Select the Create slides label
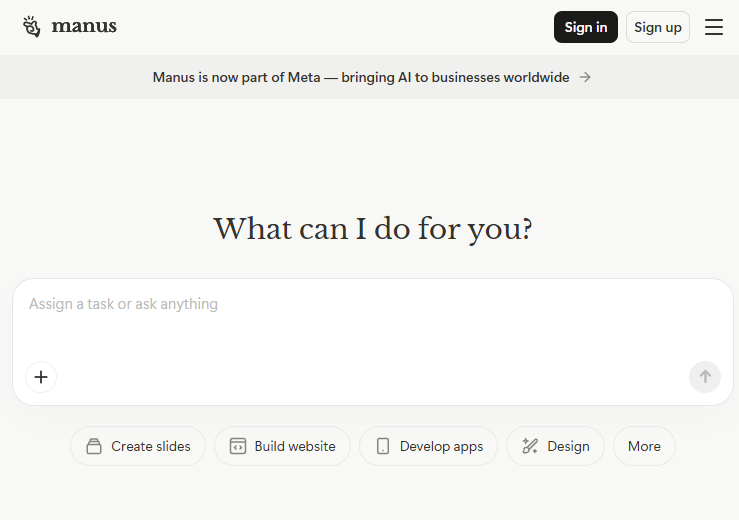 (x=150, y=447)
